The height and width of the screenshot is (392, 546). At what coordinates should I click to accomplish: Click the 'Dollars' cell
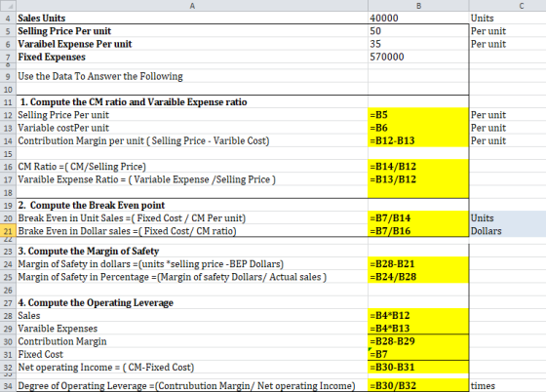point(508,231)
